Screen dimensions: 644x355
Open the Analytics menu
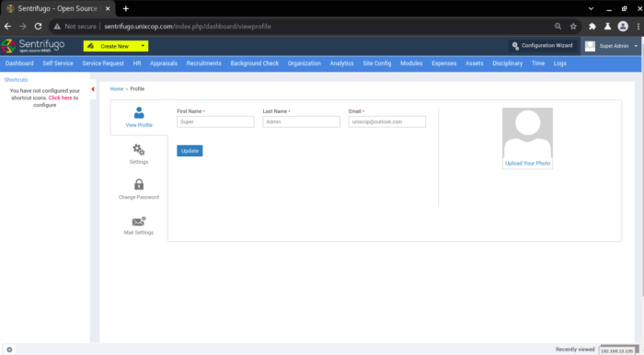(x=341, y=63)
